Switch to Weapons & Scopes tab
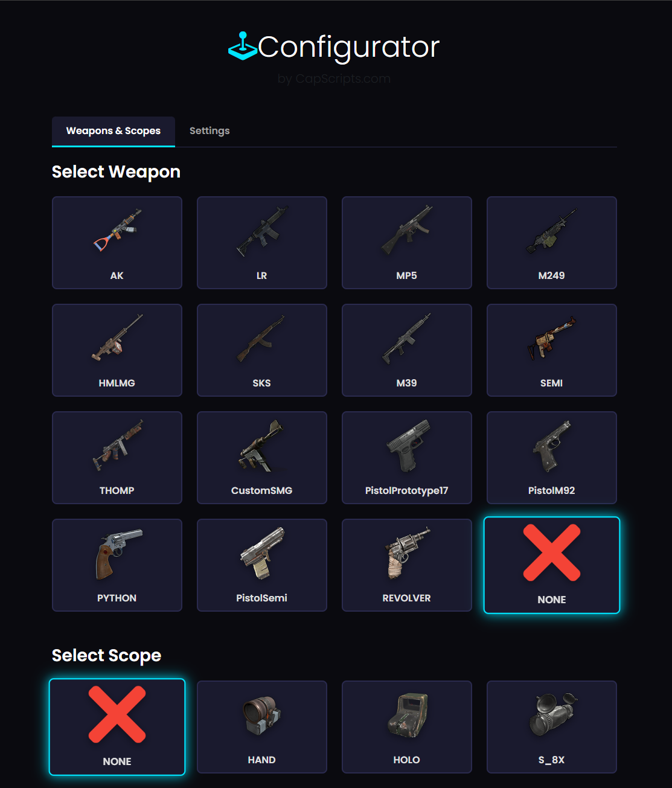Viewport: 672px width, 788px height. (114, 131)
